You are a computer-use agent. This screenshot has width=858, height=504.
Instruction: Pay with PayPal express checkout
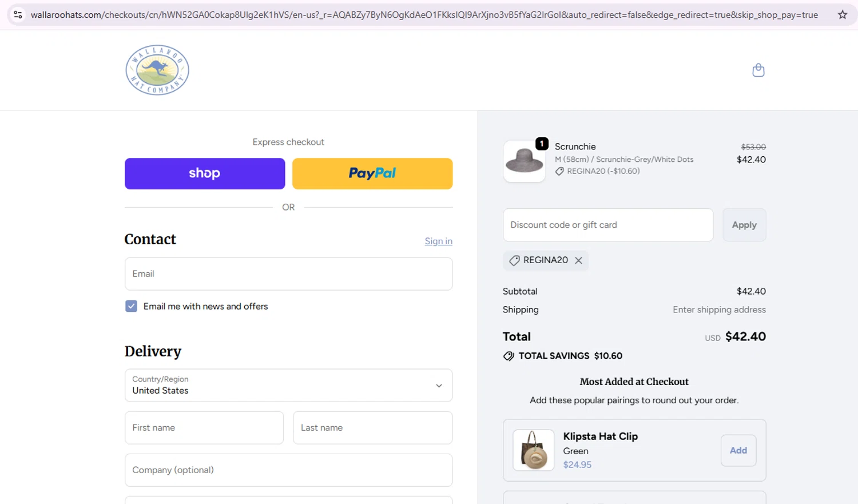coord(372,173)
